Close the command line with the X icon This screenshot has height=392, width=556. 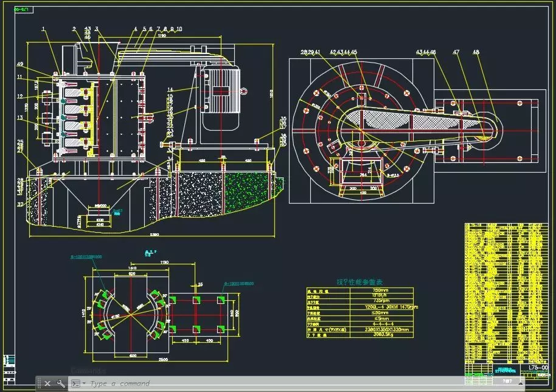coord(47,383)
